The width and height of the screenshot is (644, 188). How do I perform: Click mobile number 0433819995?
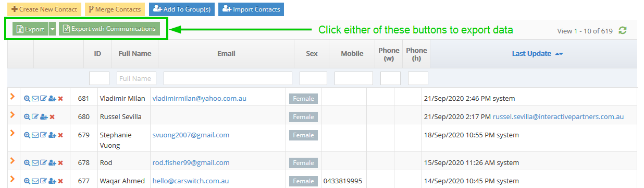click(342, 181)
